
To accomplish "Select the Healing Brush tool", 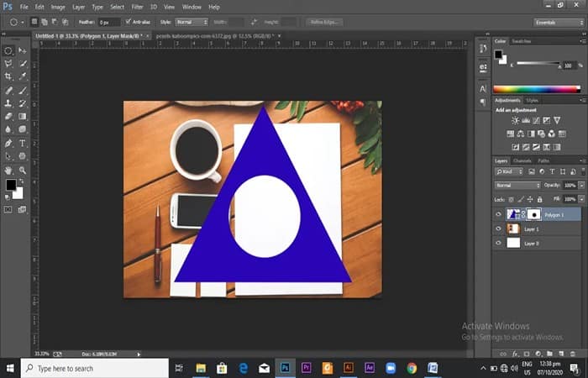I will pos(8,91).
